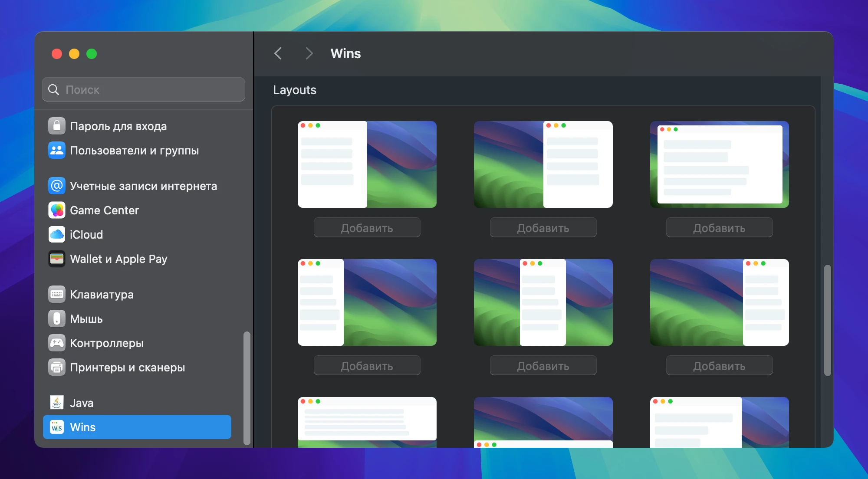Add the center-third column layout
868x479 pixels.
[543, 366]
